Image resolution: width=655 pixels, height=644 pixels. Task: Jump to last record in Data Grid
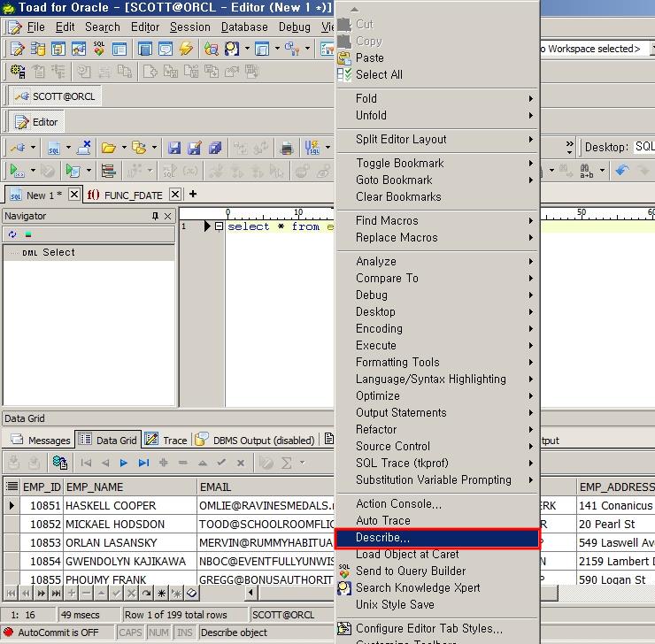pyautogui.click(x=143, y=463)
